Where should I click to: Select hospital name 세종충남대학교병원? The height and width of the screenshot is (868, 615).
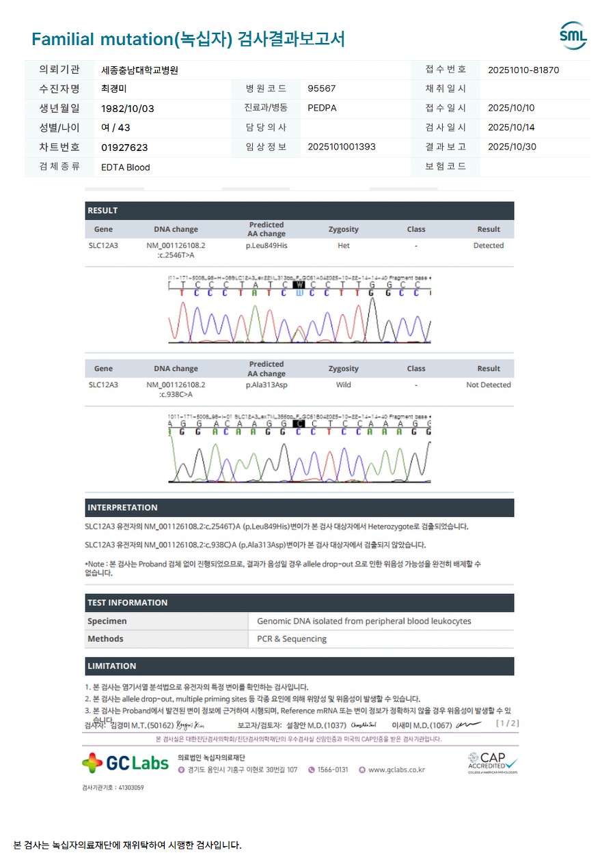pyautogui.click(x=139, y=70)
